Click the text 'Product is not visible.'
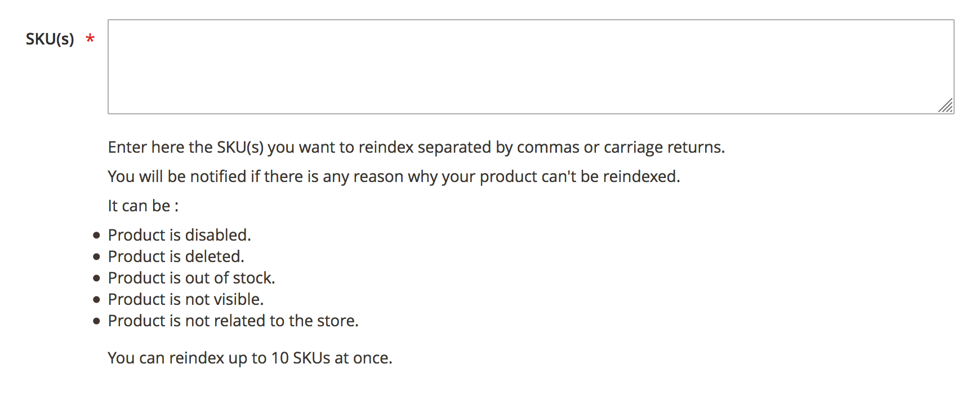The height and width of the screenshot is (399, 980). pyautogui.click(x=186, y=299)
